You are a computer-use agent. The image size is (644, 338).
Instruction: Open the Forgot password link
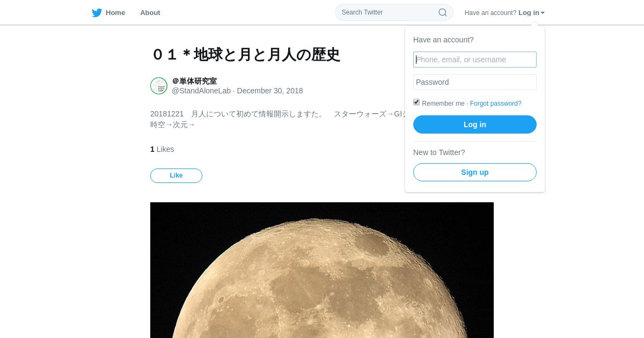click(x=495, y=104)
